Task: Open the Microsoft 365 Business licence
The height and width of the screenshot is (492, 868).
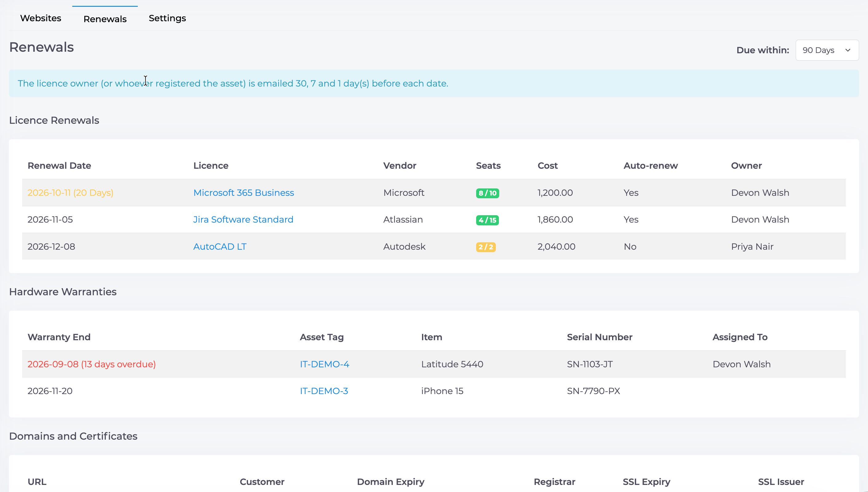Action: [244, 193]
